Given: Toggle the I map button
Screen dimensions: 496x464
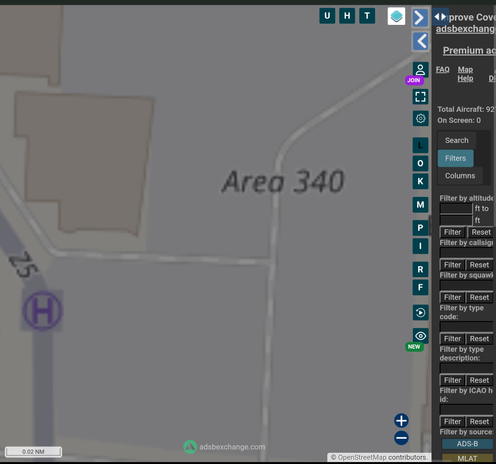Looking at the screenshot, I should pyautogui.click(x=420, y=246).
